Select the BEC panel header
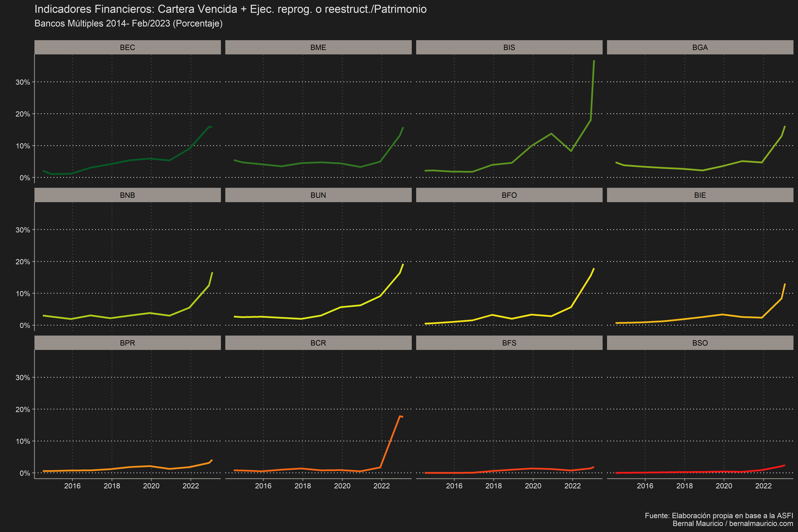798x532 pixels. [x=128, y=47]
